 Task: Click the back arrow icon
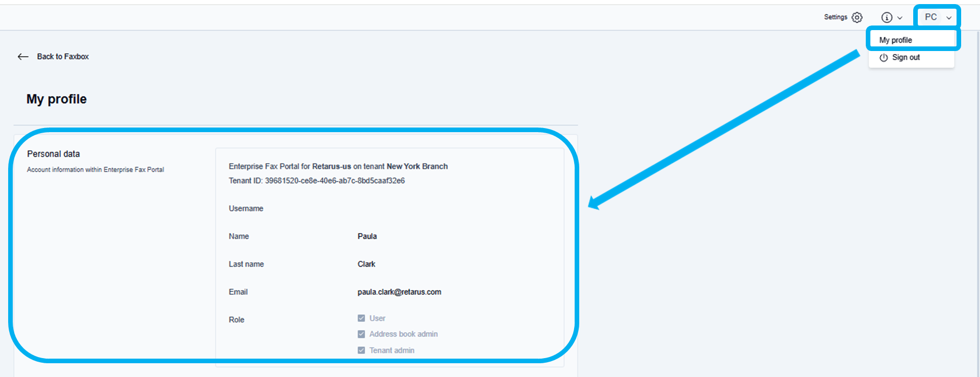(23, 57)
